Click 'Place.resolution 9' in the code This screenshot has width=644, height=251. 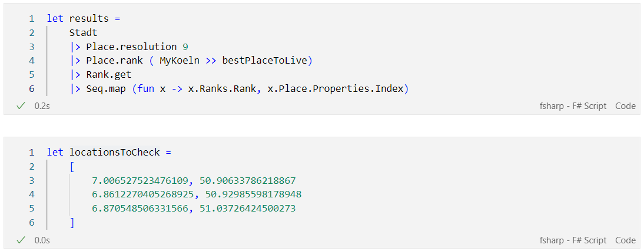[137, 47]
